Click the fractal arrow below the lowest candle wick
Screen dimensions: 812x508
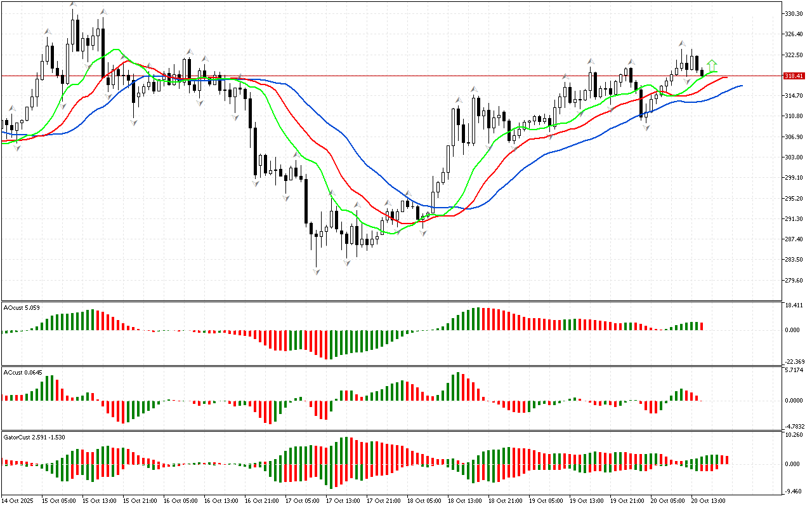coord(316,272)
